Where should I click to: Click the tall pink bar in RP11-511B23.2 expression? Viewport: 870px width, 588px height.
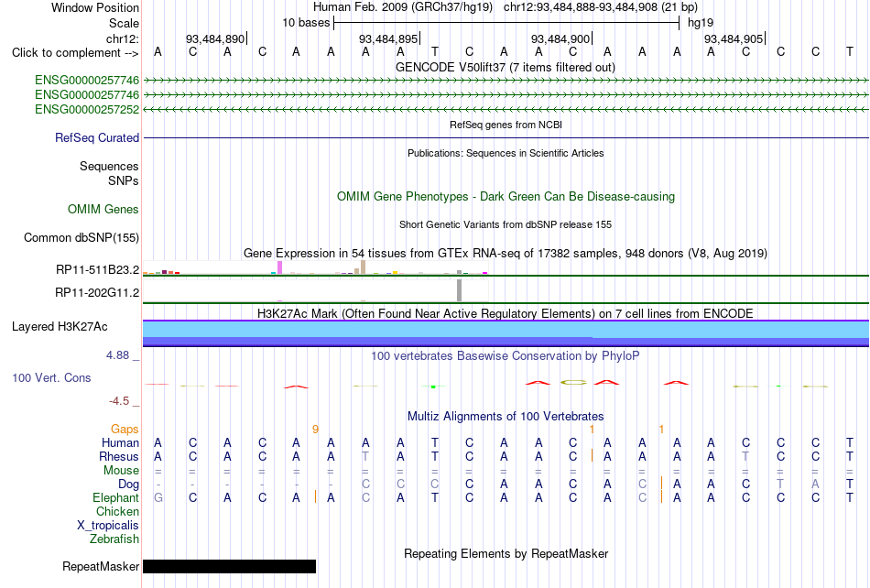(x=279, y=267)
